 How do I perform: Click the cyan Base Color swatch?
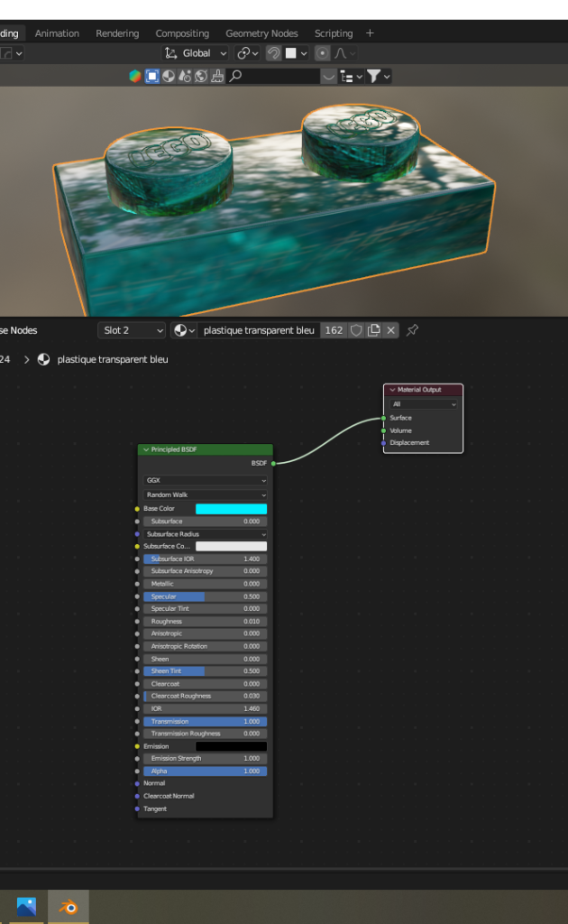[231, 509]
